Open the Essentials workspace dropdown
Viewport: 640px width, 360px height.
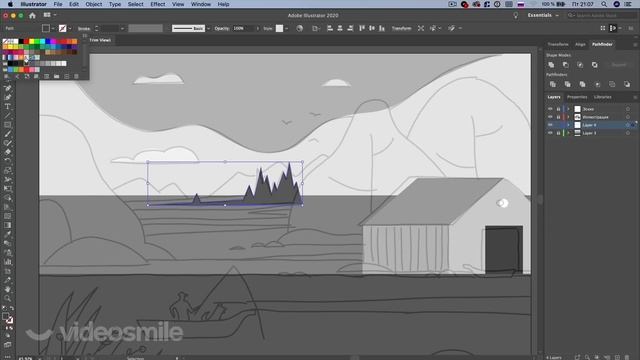point(543,16)
